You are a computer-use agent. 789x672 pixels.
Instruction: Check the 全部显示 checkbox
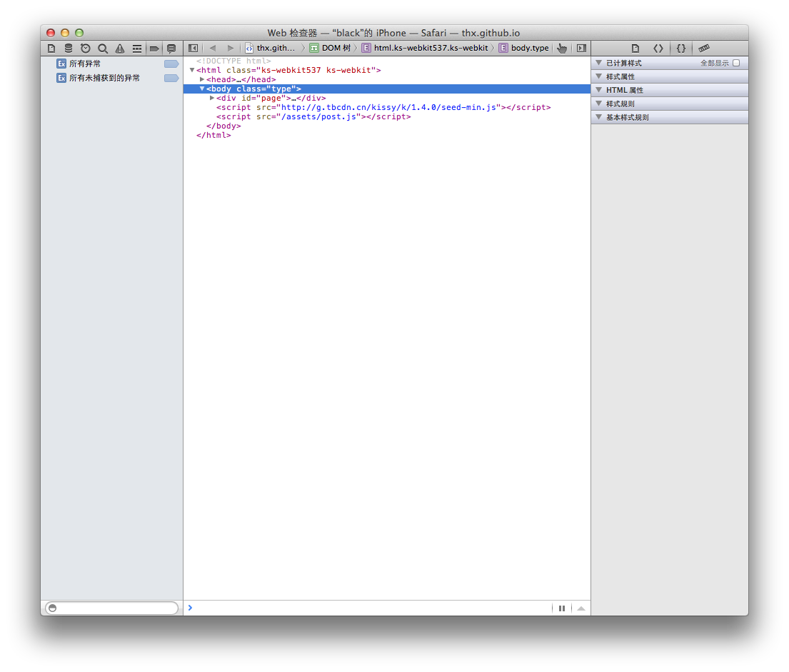coord(736,63)
